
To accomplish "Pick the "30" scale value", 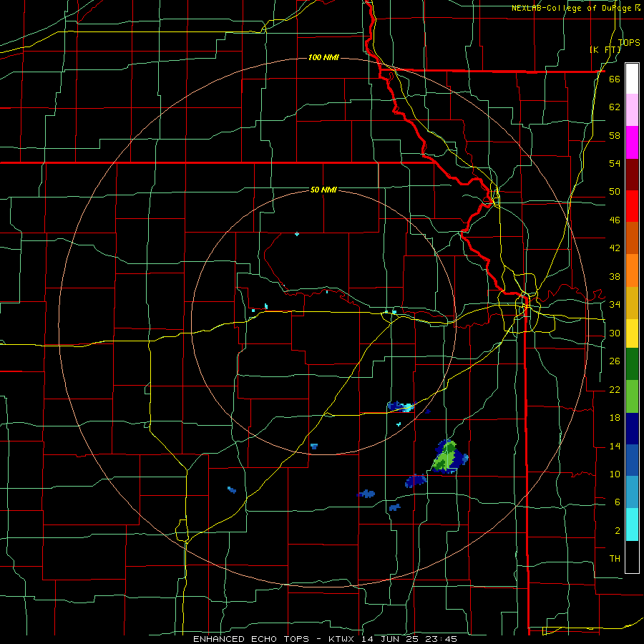I will pos(615,333).
